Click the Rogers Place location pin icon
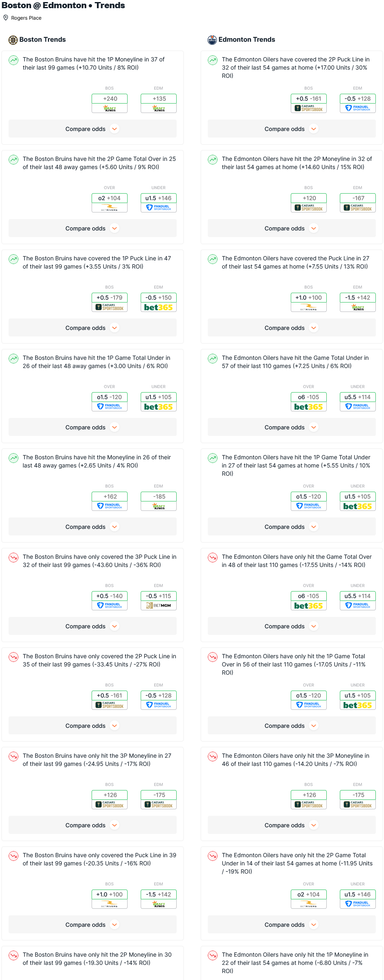 (6, 18)
